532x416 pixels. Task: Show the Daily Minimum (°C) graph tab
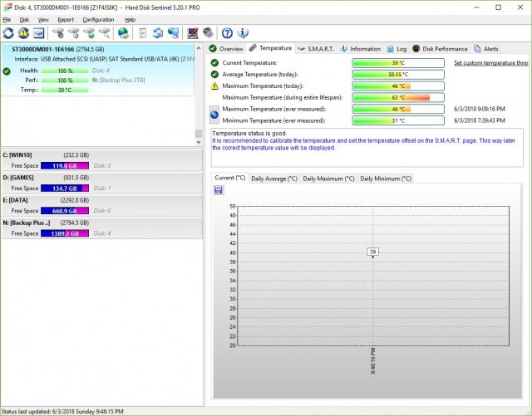[x=386, y=179]
